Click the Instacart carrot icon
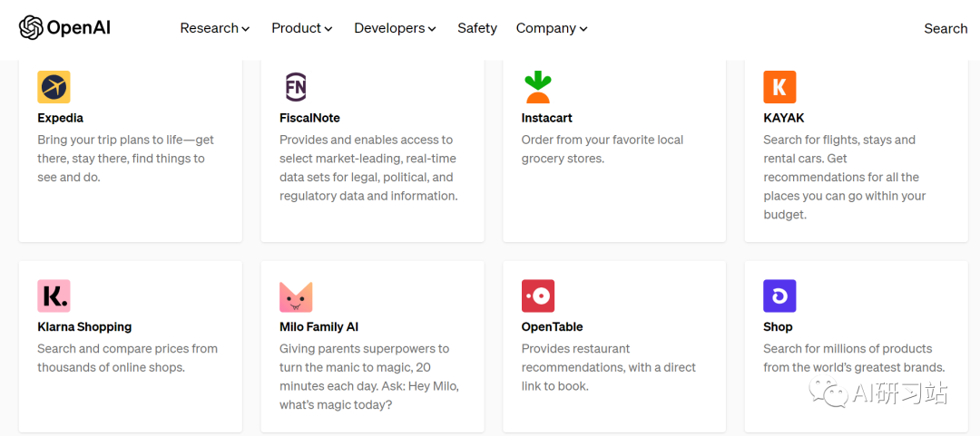The image size is (980, 436). point(537,87)
